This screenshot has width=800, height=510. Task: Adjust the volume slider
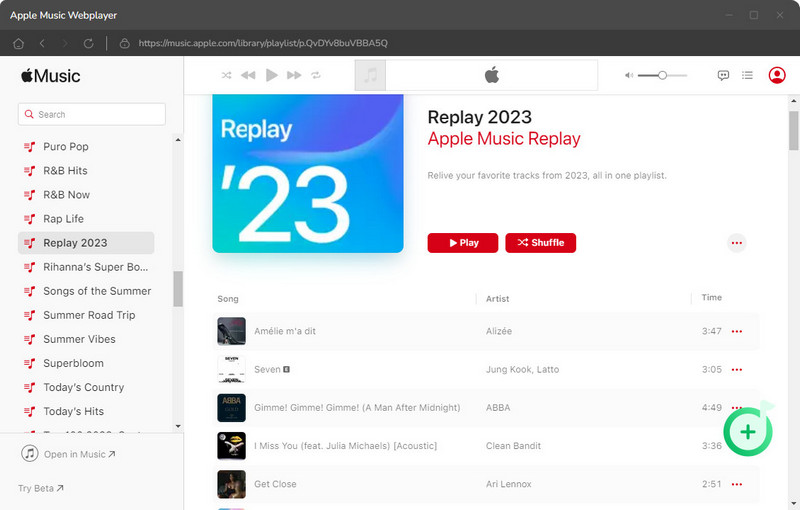coord(662,75)
